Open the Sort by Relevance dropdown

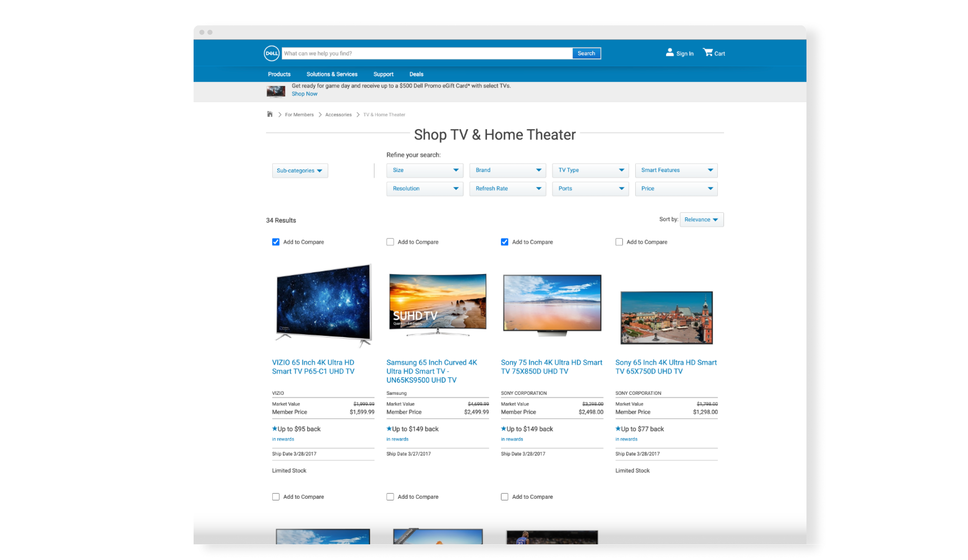[x=701, y=220]
